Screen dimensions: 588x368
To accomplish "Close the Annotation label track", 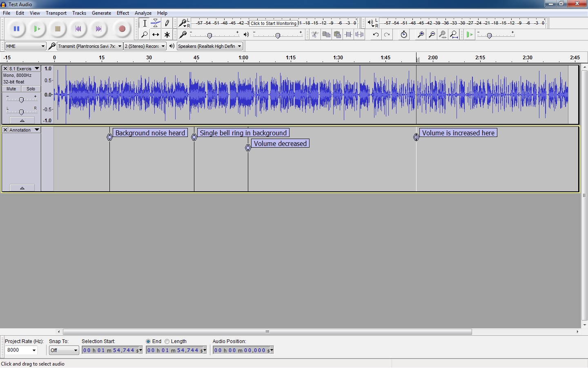I will click(x=5, y=130).
